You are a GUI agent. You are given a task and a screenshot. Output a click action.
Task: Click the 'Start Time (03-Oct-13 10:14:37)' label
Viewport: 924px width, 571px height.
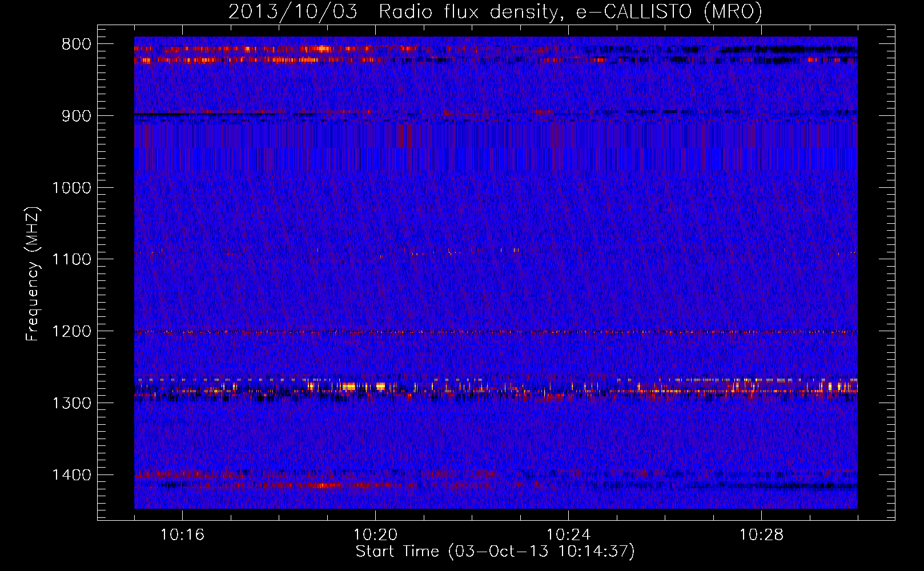click(x=495, y=552)
